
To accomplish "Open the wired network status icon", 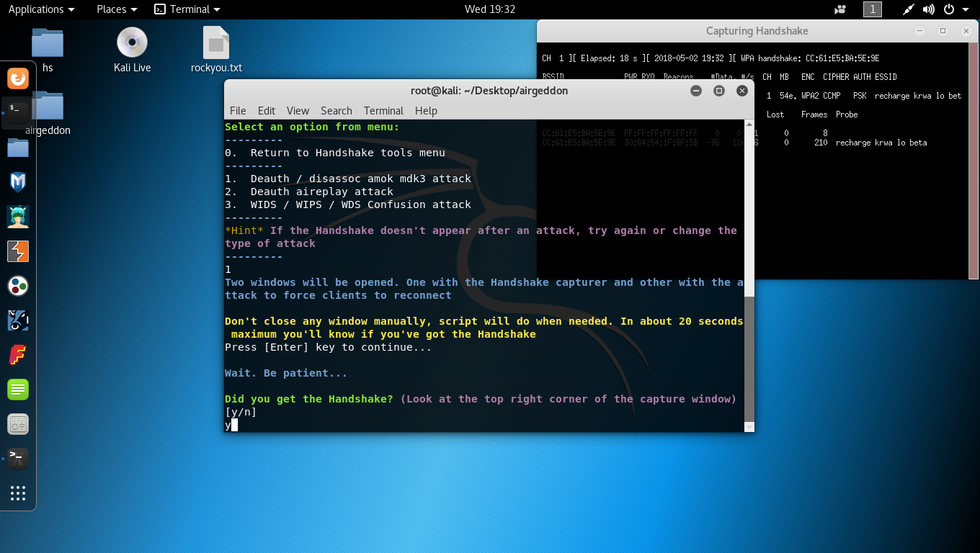I will (x=909, y=9).
